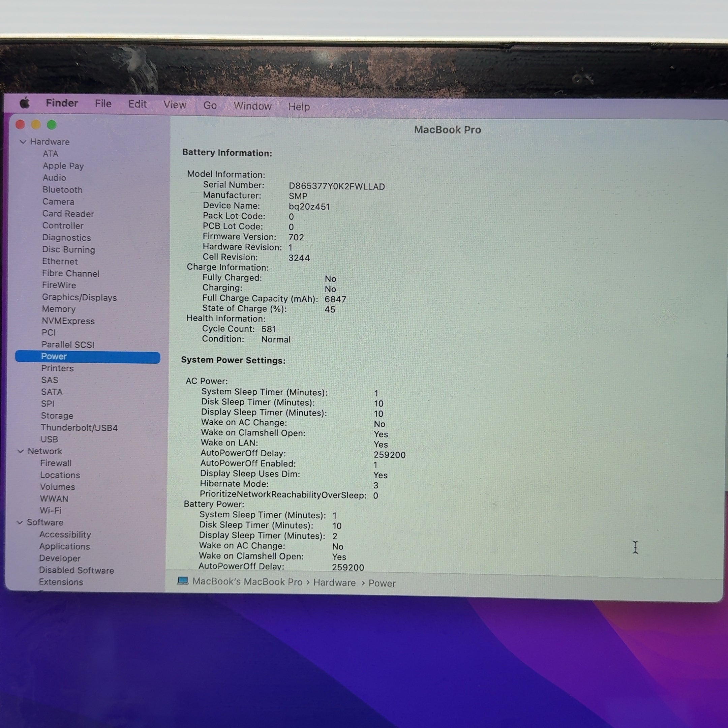Screen dimensions: 728x728
Task: Open the Window menu
Action: 252,106
